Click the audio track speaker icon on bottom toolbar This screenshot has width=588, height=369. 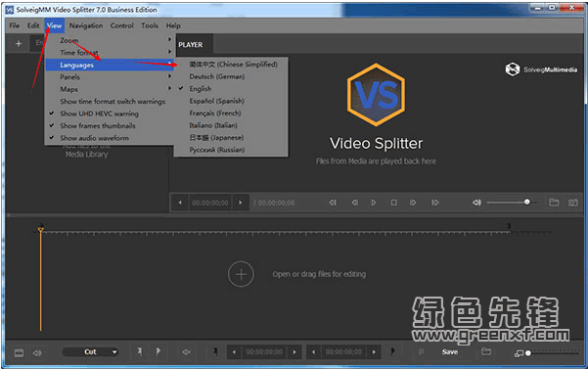tap(37, 352)
